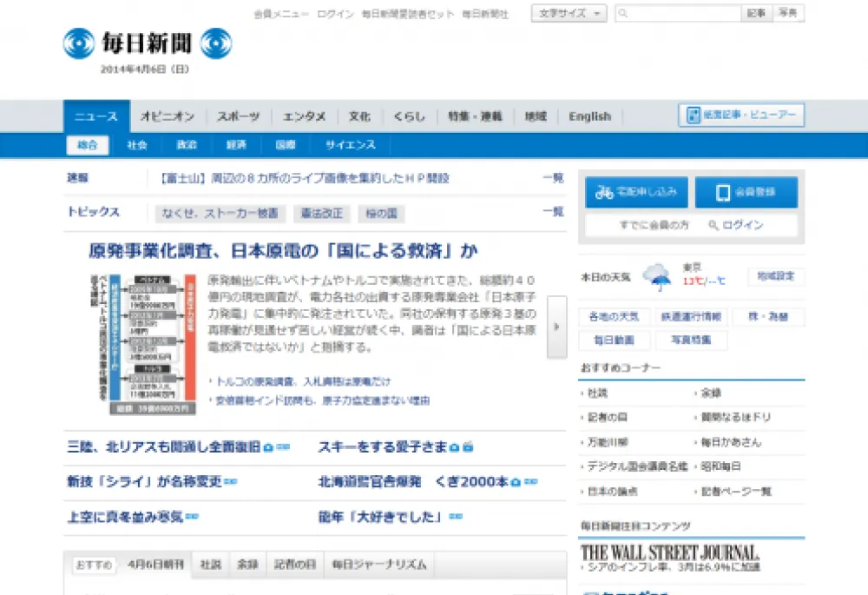Image resolution: width=868 pixels, height=595 pixels.
Task: Click the search input field at top
Action: 678,13
